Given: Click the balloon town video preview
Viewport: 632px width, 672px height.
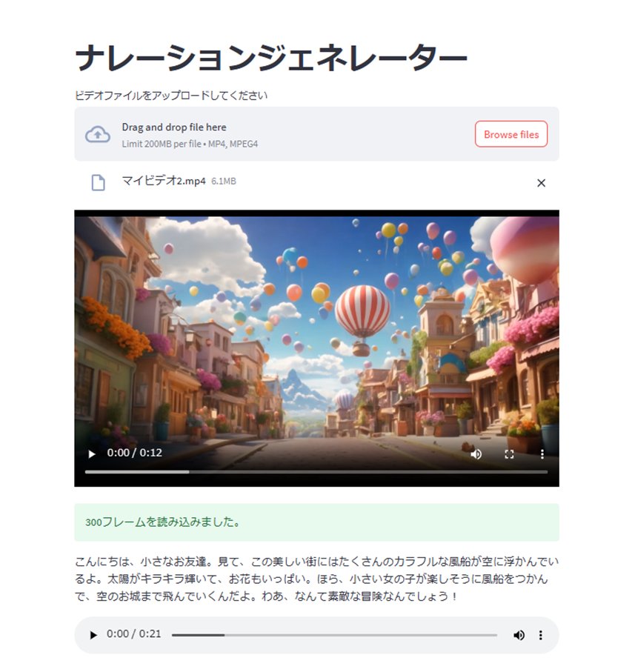Looking at the screenshot, I should (317, 333).
